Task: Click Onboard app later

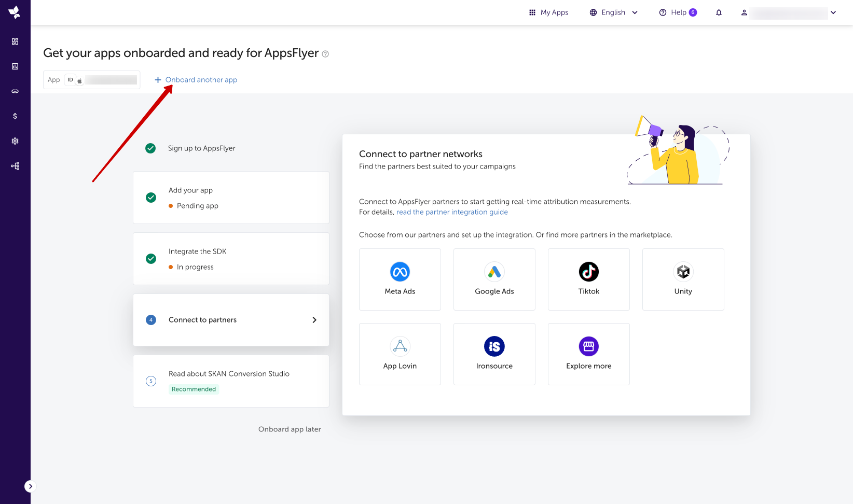Action: [x=290, y=429]
